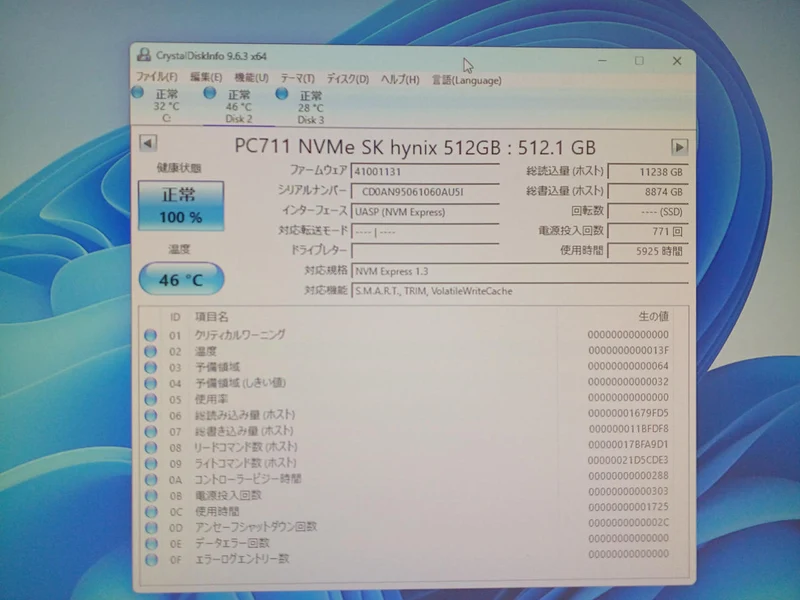Open the 編集(E) menu

(x=206, y=77)
